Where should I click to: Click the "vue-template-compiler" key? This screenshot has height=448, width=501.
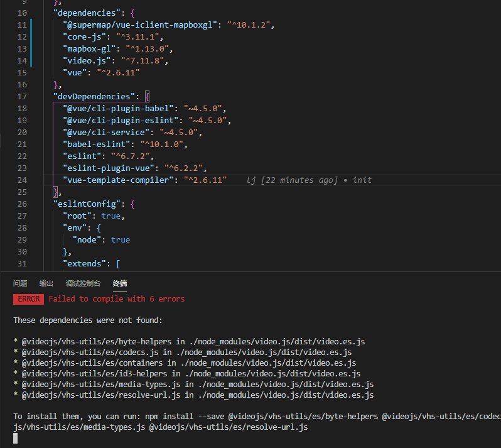click(x=118, y=180)
